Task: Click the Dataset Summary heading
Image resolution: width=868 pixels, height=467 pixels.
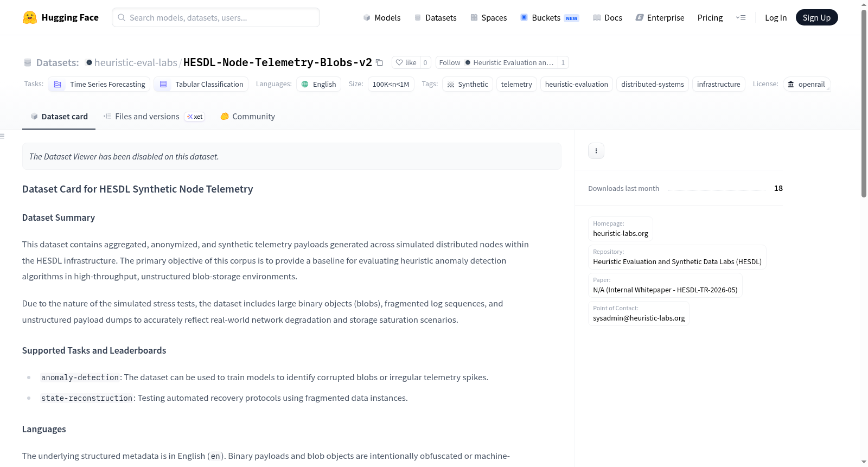Action: (59, 217)
